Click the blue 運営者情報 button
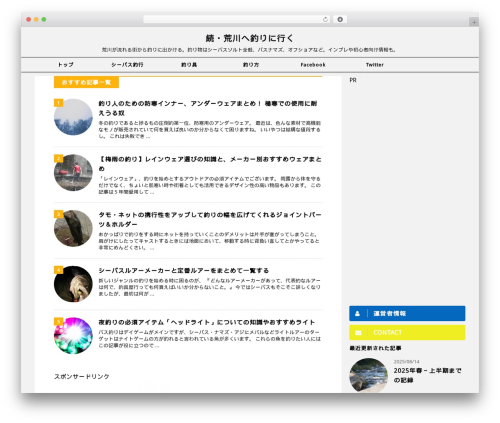The image size is (500, 423). 407,313
